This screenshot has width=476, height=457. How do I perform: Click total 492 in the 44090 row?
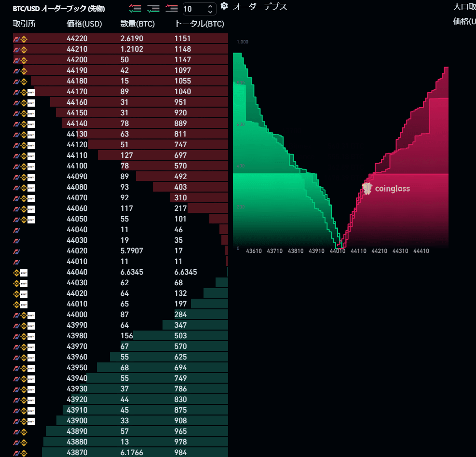(x=181, y=177)
